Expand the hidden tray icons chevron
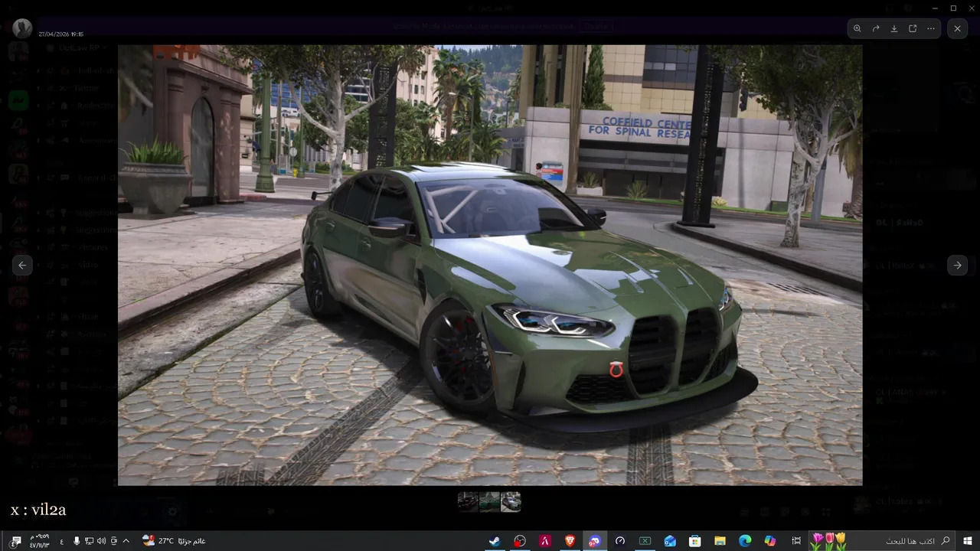The image size is (980, 551). [x=126, y=541]
